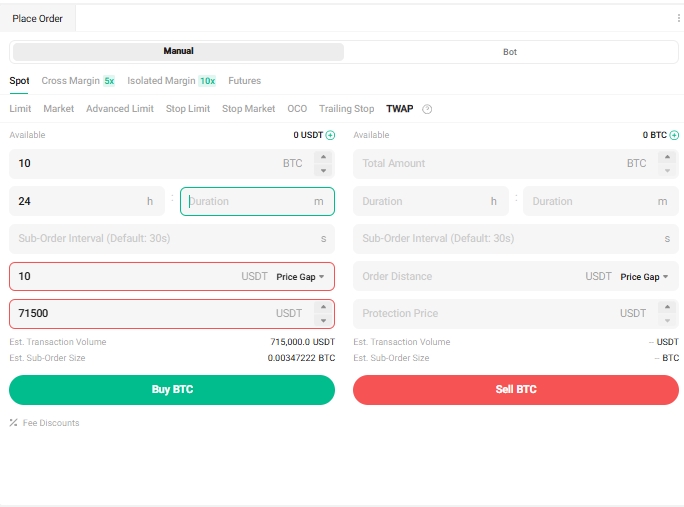Select Cross Margin 5x mode
Viewport: 684px width, 507px height.
point(78,81)
